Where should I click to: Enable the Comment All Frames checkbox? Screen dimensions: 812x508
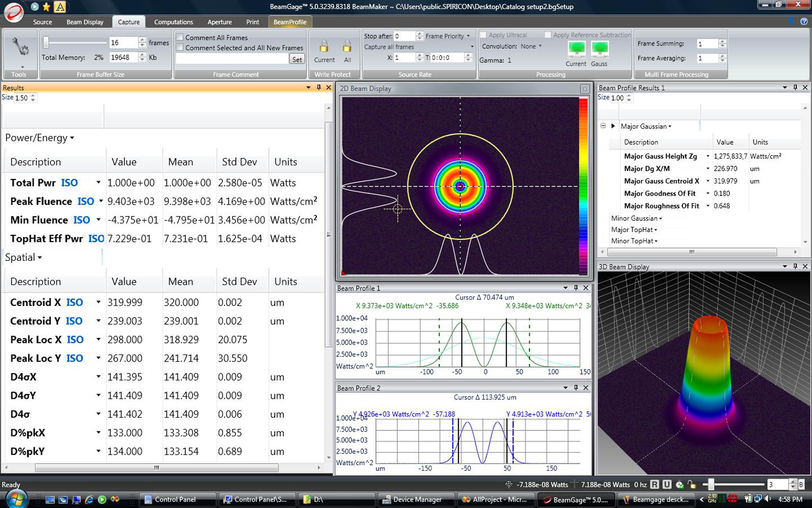click(180, 37)
